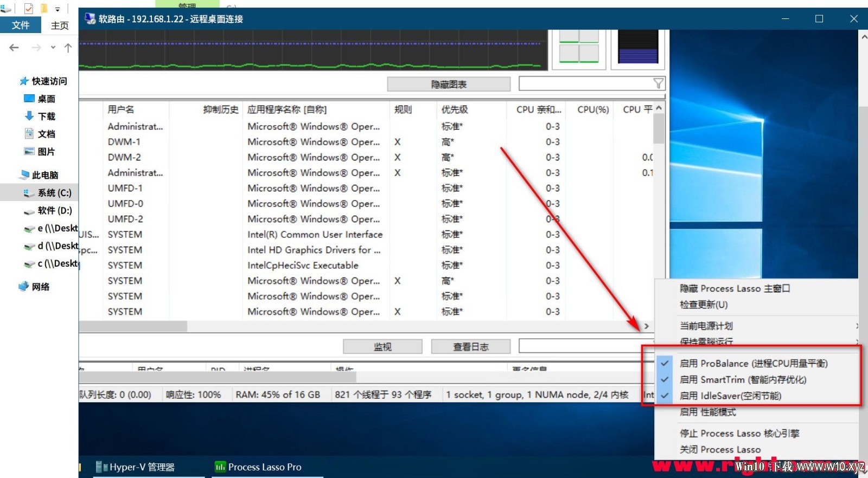Select Intel HD Graphics Drivers row
The height and width of the screenshot is (478, 868).
[366, 250]
